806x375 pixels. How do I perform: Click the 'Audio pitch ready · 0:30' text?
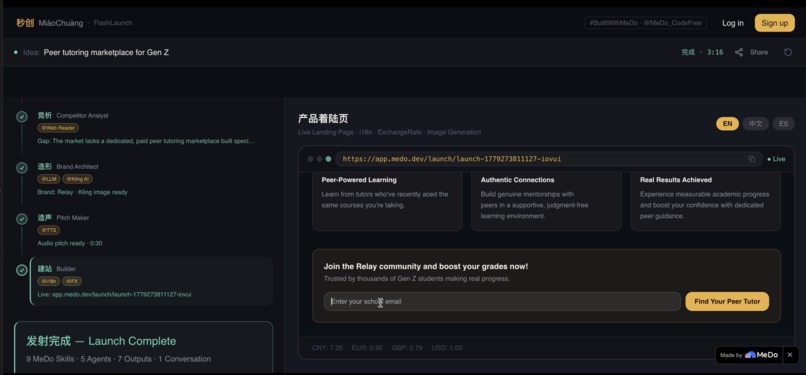(x=70, y=243)
